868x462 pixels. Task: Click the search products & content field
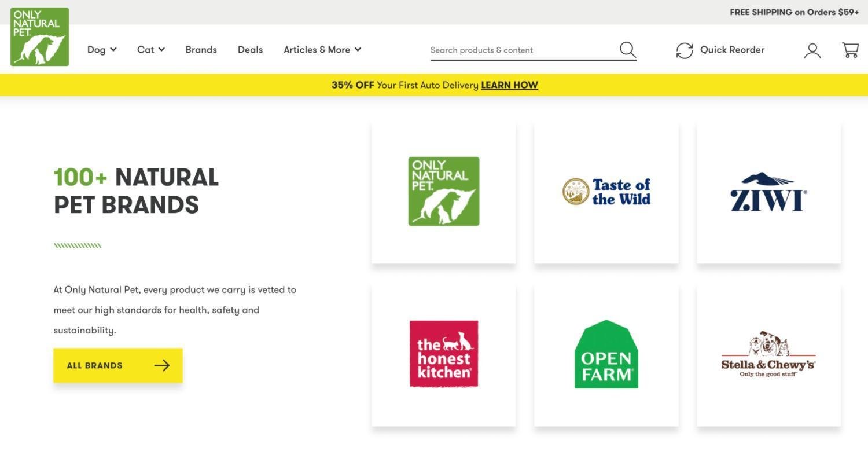click(521, 50)
